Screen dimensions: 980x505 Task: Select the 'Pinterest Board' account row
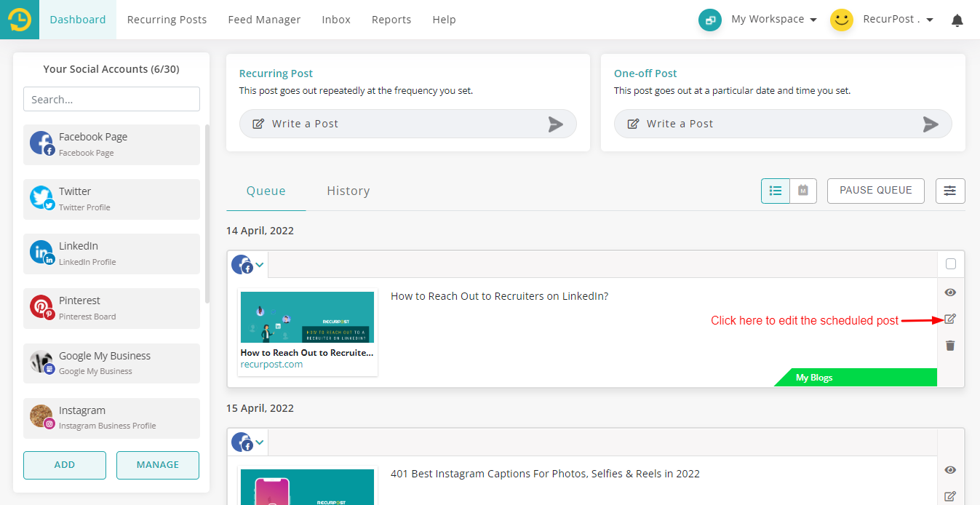[x=111, y=309]
